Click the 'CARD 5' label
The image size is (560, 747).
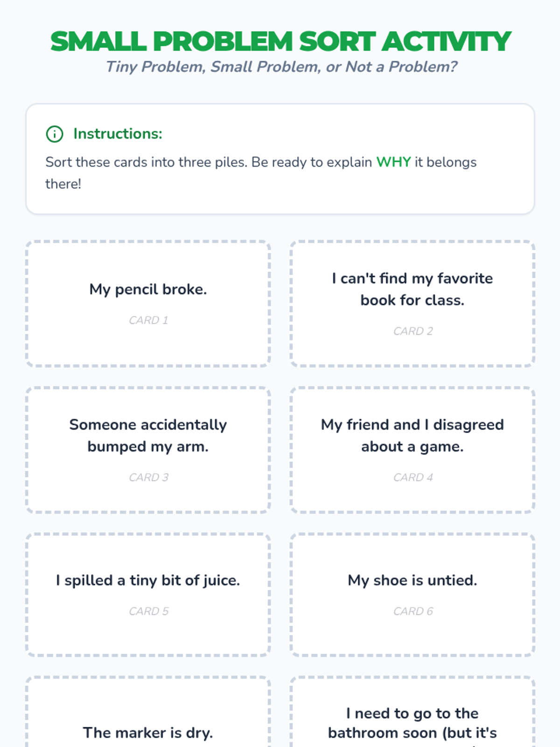pyautogui.click(x=148, y=611)
